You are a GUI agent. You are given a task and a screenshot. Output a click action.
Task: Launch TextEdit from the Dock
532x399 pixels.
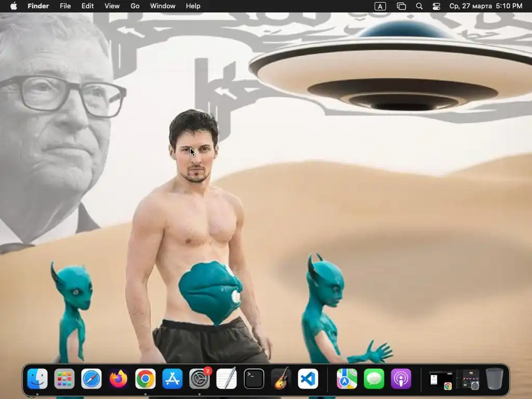pyautogui.click(x=227, y=379)
